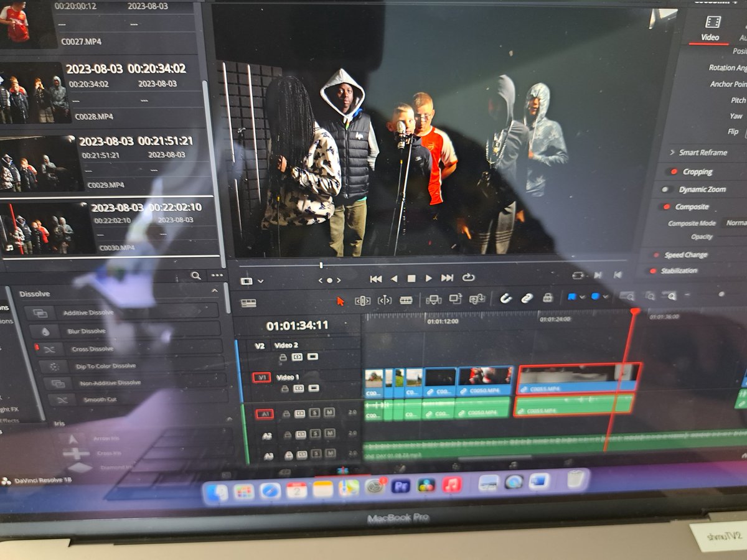Select the Blade Edit Mode tool
747x560 pixels.
(406, 300)
